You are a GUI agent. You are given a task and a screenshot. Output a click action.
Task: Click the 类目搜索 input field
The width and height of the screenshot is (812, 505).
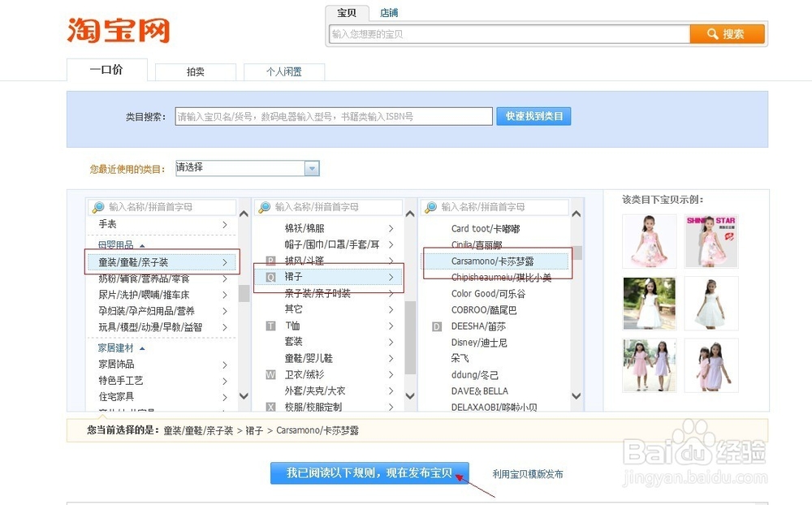pyautogui.click(x=333, y=116)
